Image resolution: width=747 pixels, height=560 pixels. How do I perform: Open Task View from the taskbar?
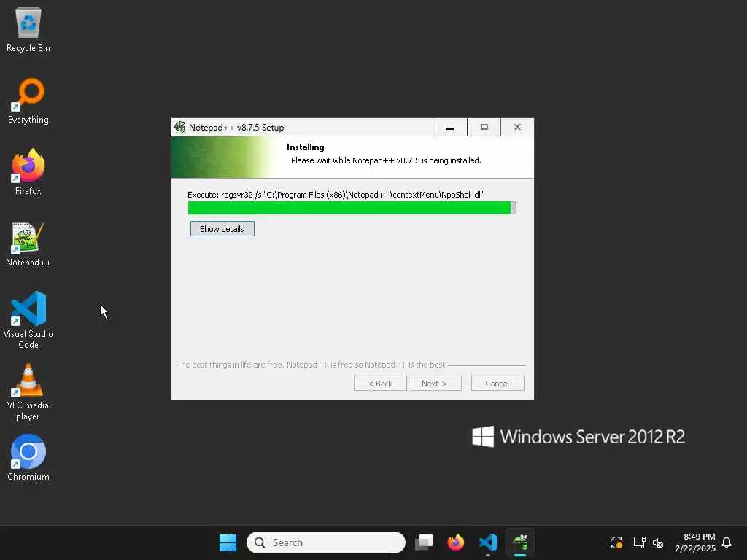pos(424,542)
